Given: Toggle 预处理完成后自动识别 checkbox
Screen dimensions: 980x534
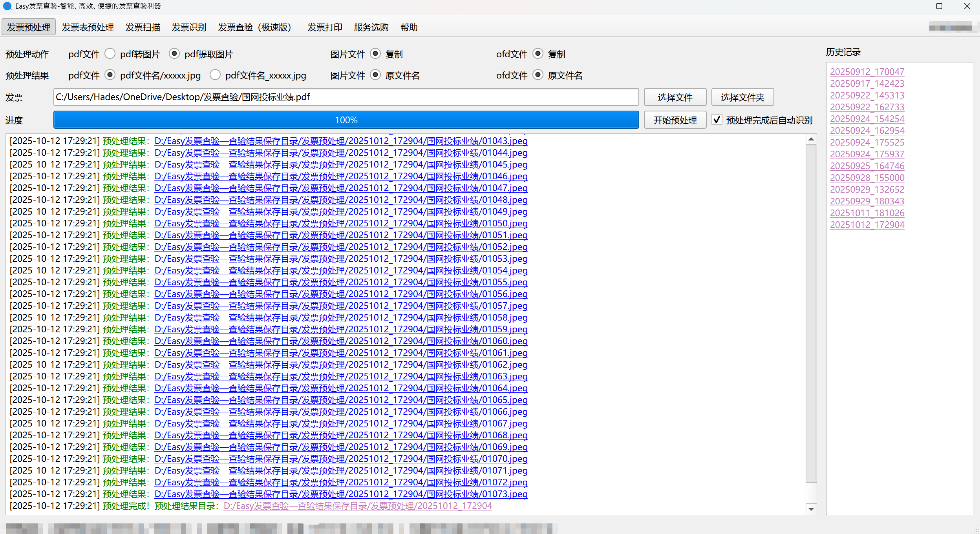Looking at the screenshot, I should tap(717, 120).
